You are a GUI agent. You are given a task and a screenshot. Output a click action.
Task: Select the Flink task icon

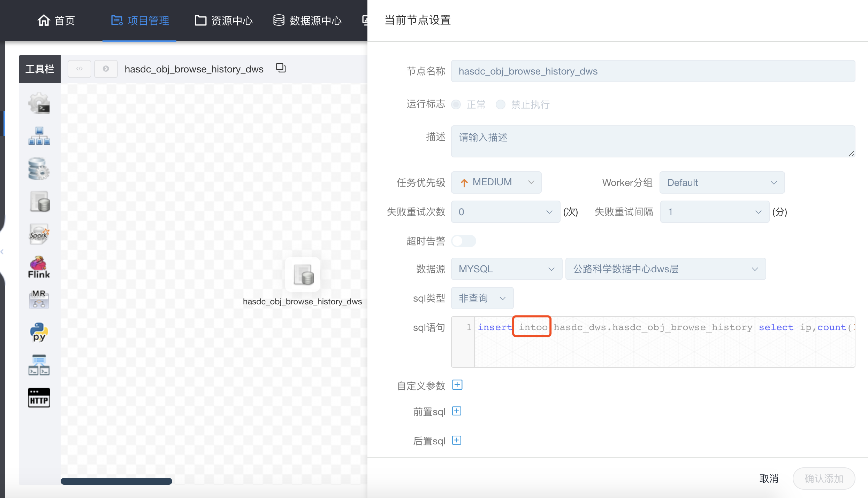tap(39, 267)
